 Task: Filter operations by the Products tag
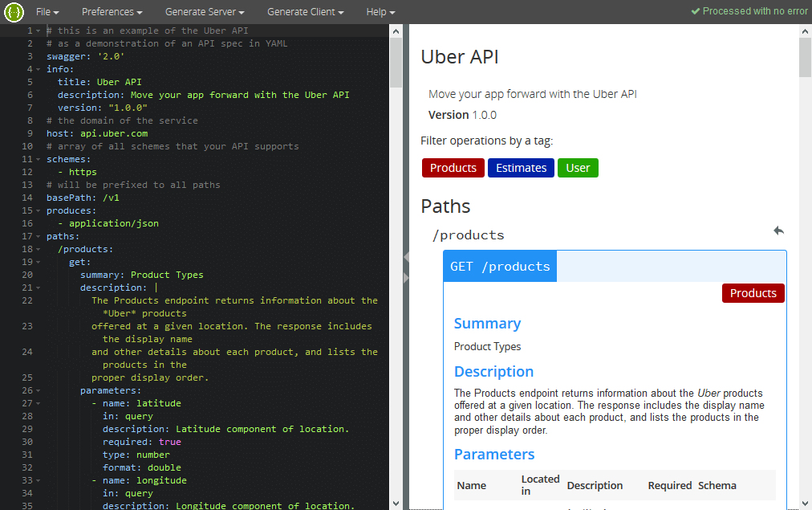[453, 168]
